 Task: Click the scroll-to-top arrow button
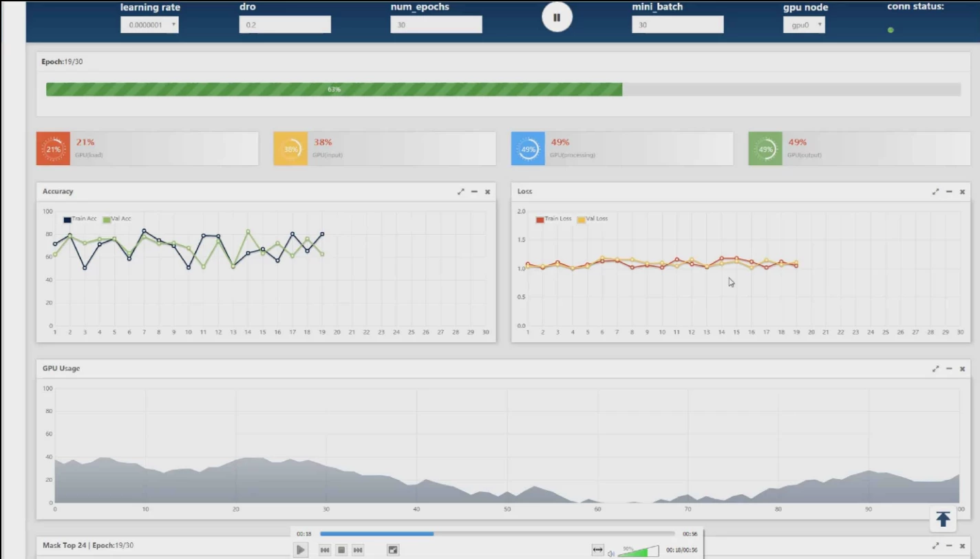(943, 519)
